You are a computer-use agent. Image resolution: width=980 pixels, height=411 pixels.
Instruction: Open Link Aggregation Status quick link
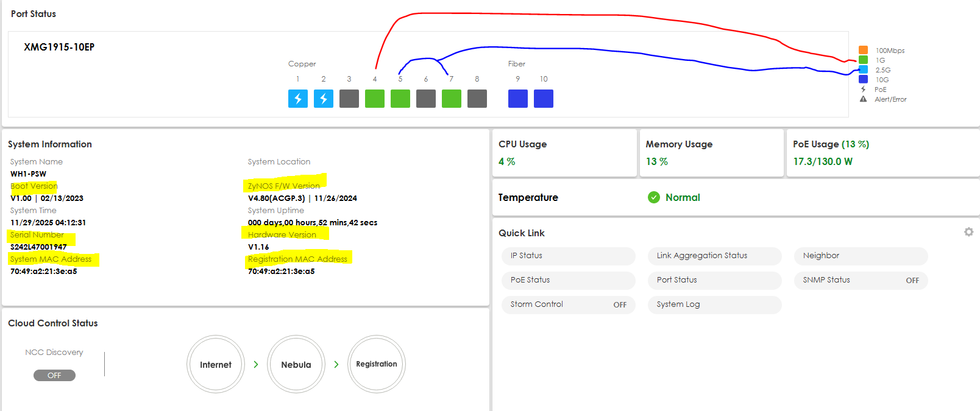[x=714, y=256]
